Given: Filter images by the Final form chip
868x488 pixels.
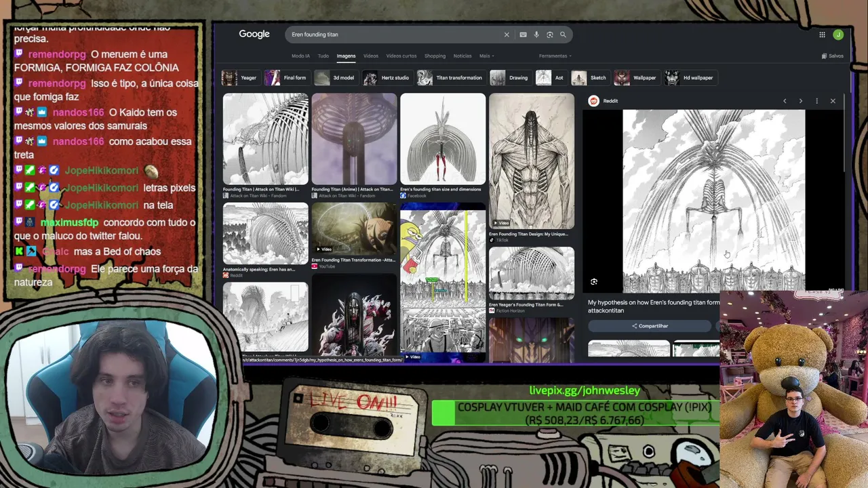Looking at the screenshot, I should [x=286, y=78].
